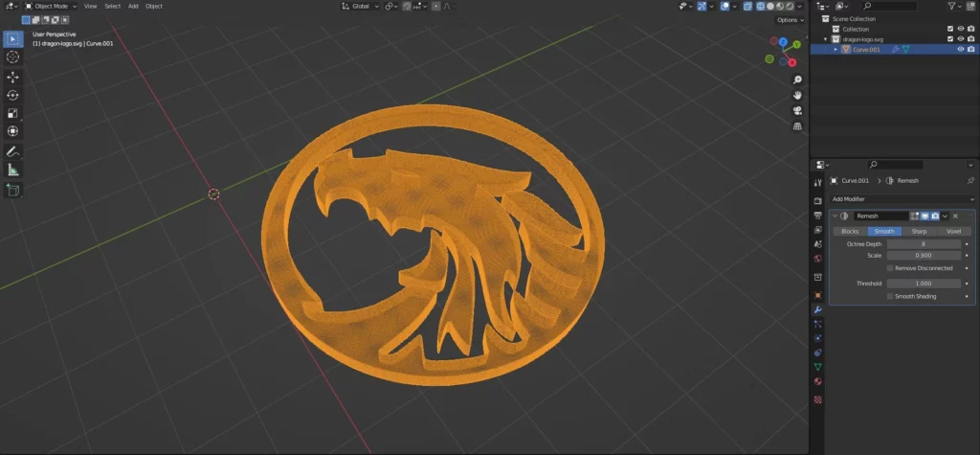Screen dimensions: 980x455
Task: Open Global transform orientation dropdown
Action: (x=361, y=7)
